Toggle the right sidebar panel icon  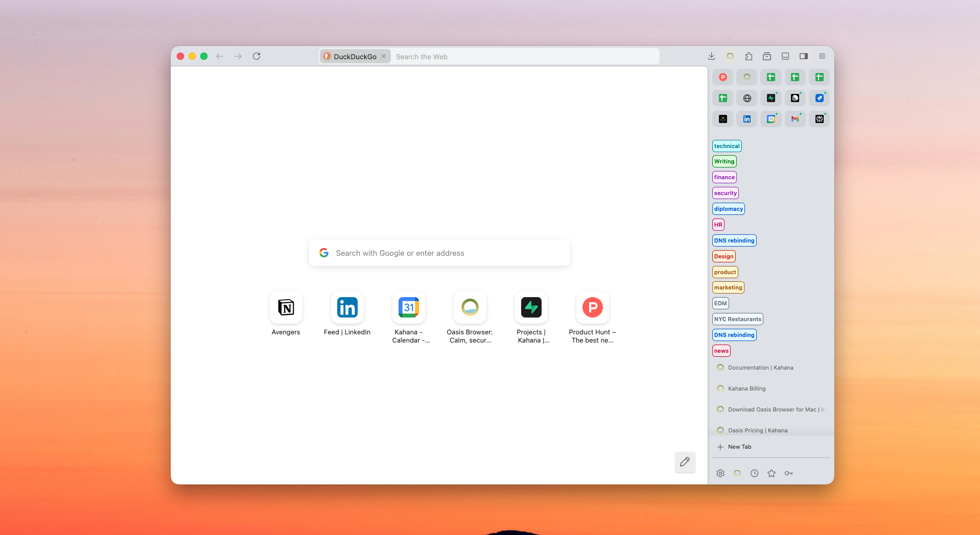(x=804, y=56)
